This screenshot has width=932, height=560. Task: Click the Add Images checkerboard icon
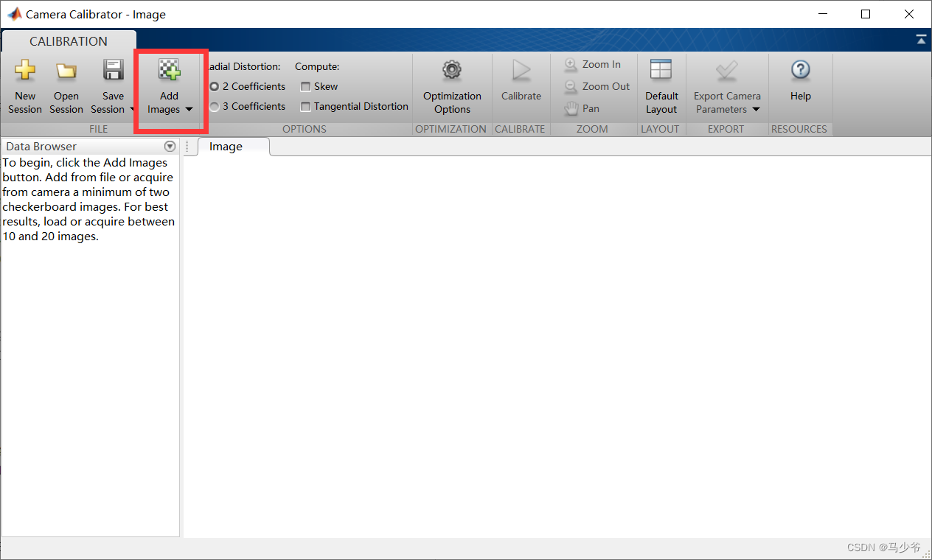170,70
